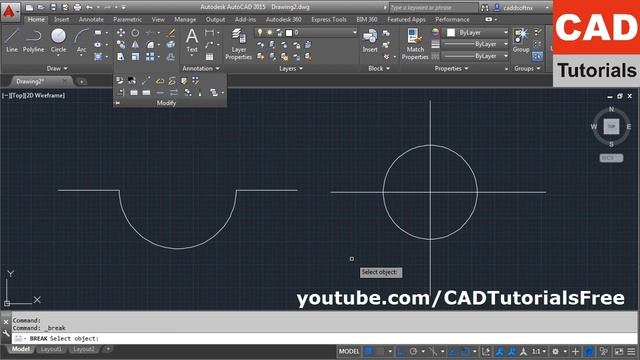Open the layer name dropdown list
Screen dimensions: 640x360
(x=354, y=32)
